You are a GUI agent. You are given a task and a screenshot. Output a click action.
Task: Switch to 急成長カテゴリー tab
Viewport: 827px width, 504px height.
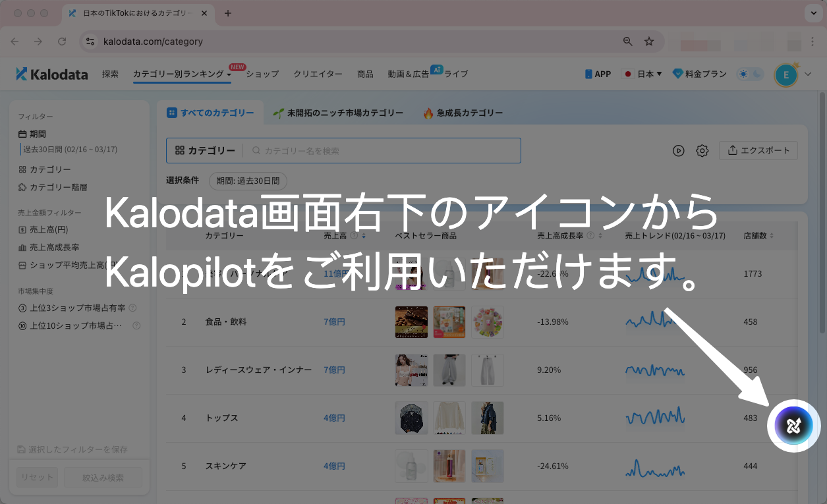point(463,113)
